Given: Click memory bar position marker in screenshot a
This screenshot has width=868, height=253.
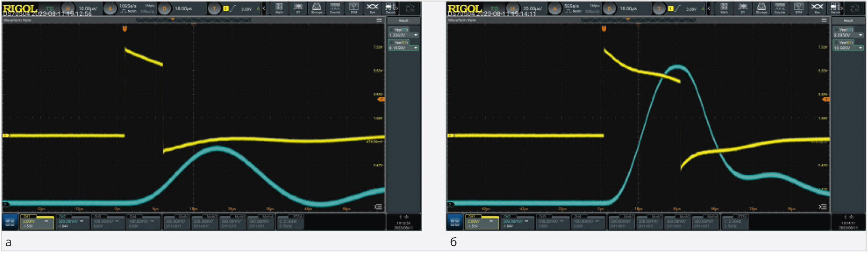Looking at the screenshot, I should 173,19.
